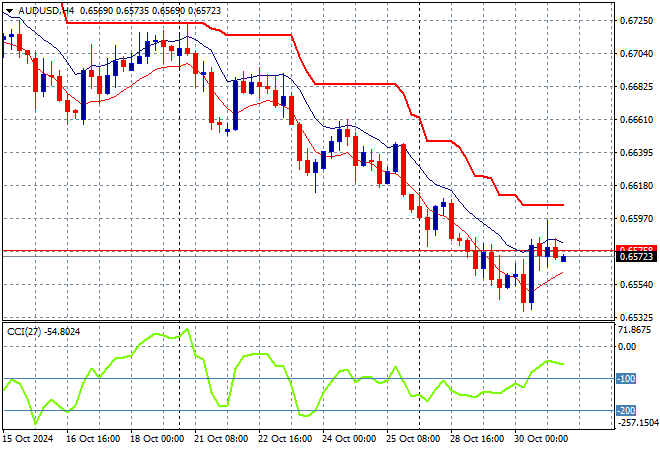The height and width of the screenshot is (450, 660).
Task: Click the -200 level marker on the CCI axis
Action: click(627, 411)
